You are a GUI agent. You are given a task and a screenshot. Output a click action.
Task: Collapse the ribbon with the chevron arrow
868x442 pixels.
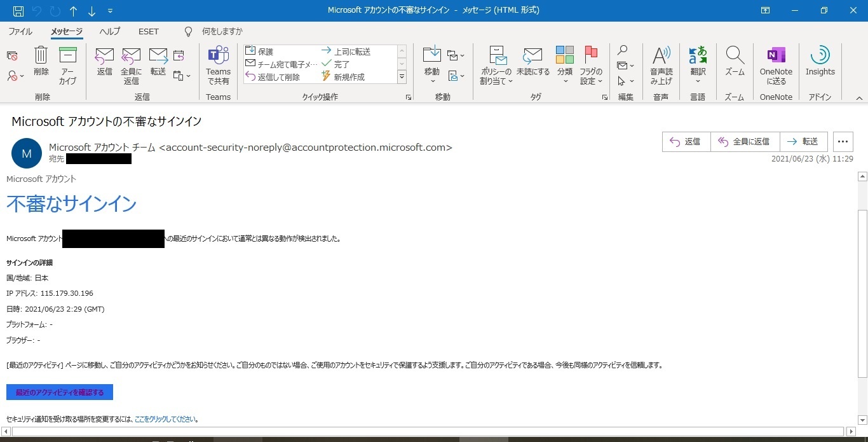(859, 98)
